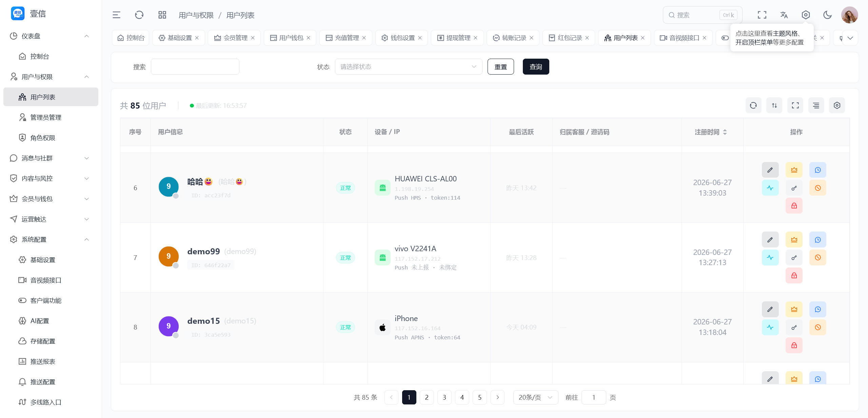868x418 pixels.
Task: Open the language translation switcher
Action: 784,15
